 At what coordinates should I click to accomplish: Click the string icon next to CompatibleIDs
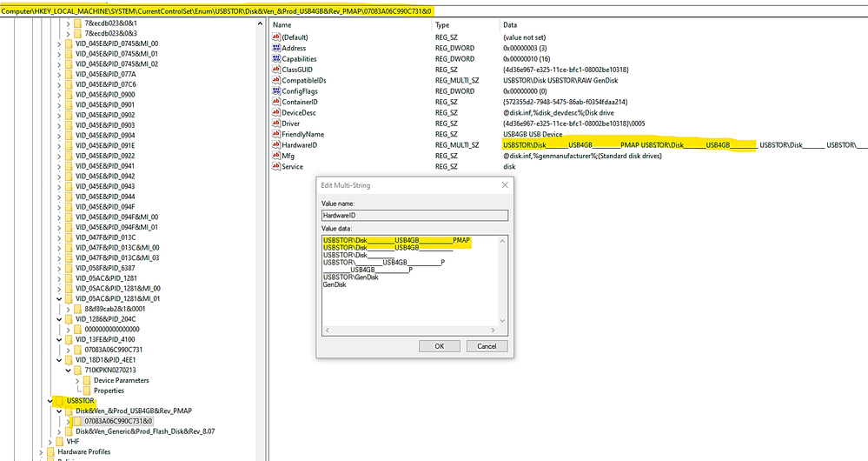click(276, 80)
